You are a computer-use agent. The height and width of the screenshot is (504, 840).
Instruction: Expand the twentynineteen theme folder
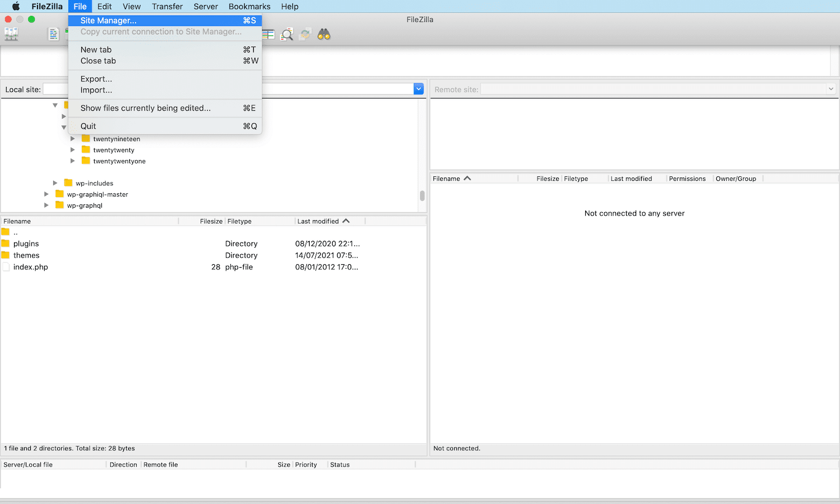point(73,138)
